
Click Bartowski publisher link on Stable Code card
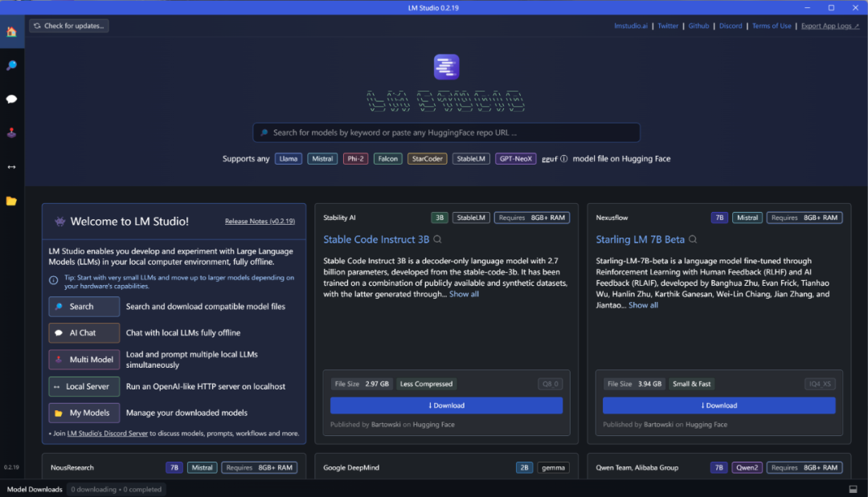386,425
